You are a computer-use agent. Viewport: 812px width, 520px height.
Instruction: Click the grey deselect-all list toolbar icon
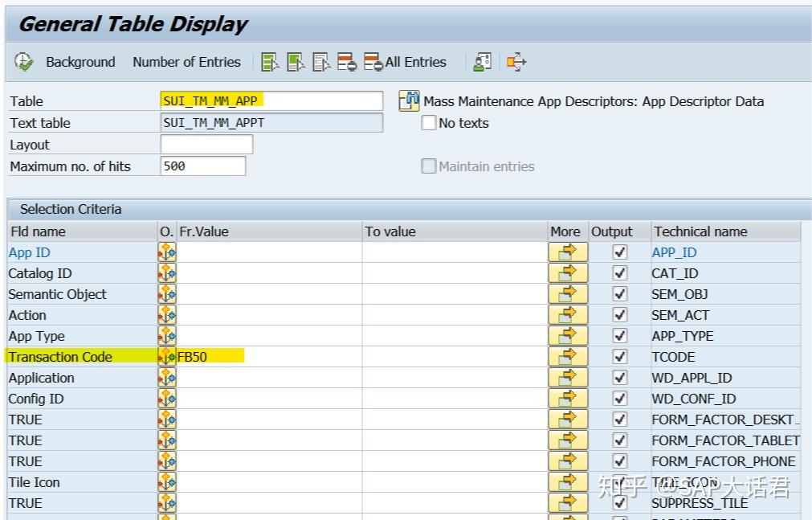tap(321, 62)
